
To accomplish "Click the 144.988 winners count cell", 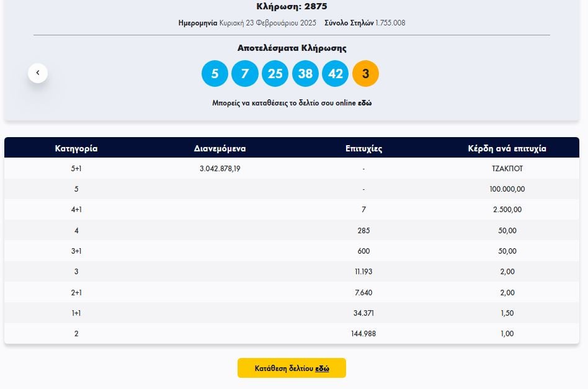I will click(x=363, y=334).
